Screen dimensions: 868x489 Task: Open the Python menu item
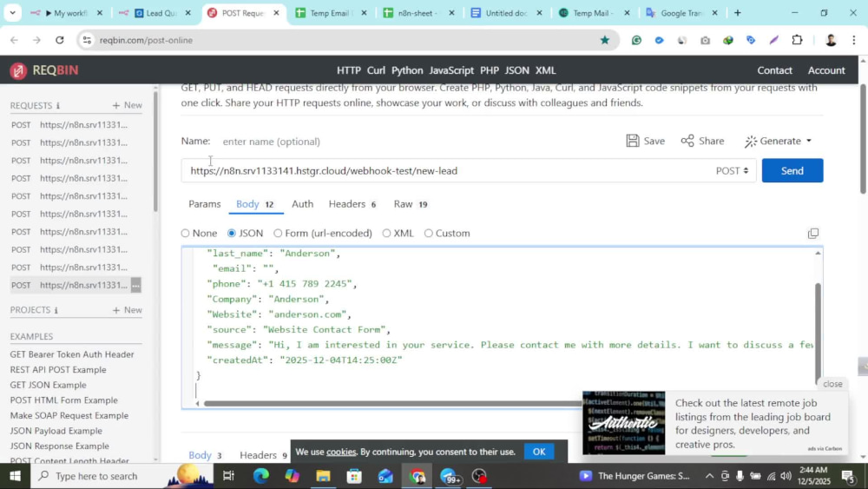(x=407, y=70)
